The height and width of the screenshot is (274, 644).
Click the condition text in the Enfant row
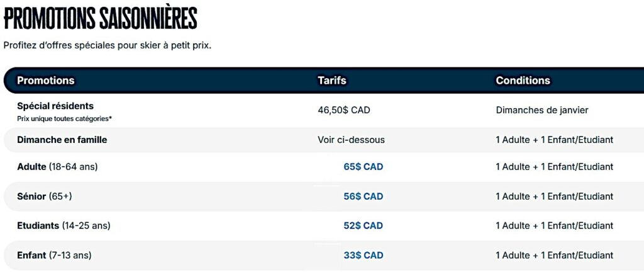[x=554, y=255]
